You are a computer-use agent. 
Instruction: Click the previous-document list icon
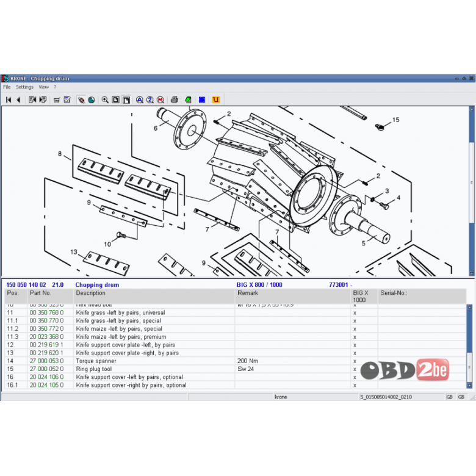(x=32, y=99)
